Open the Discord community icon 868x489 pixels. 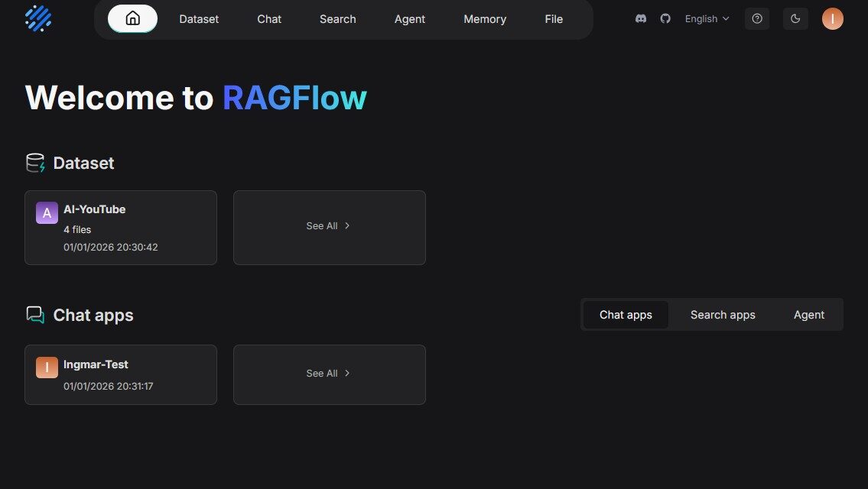640,18
